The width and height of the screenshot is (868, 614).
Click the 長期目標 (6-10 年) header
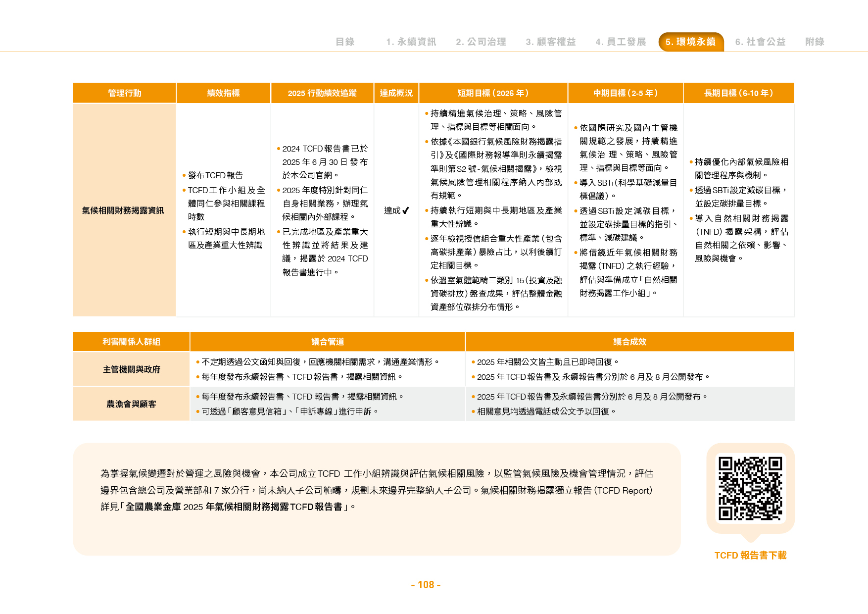739,93
